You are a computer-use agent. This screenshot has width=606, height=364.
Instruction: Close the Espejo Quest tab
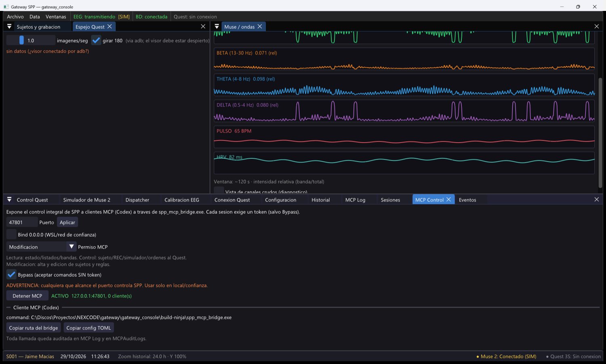click(109, 27)
